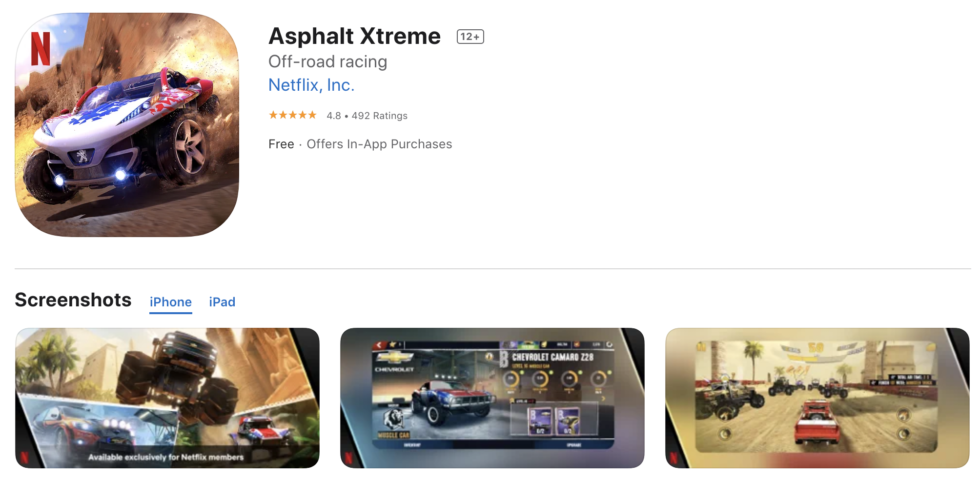Click 'Available exclusively for Netflix members' caption

[x=166, y=457]
